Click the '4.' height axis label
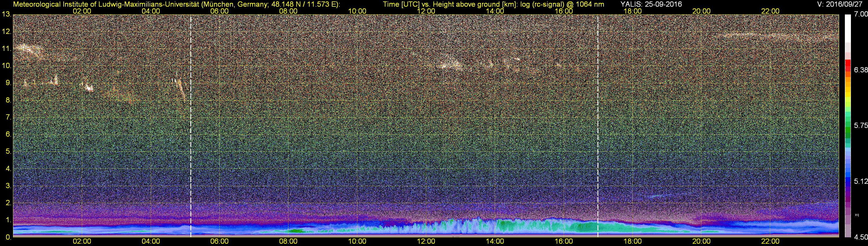Screen dimensions: 868x246 8,168
